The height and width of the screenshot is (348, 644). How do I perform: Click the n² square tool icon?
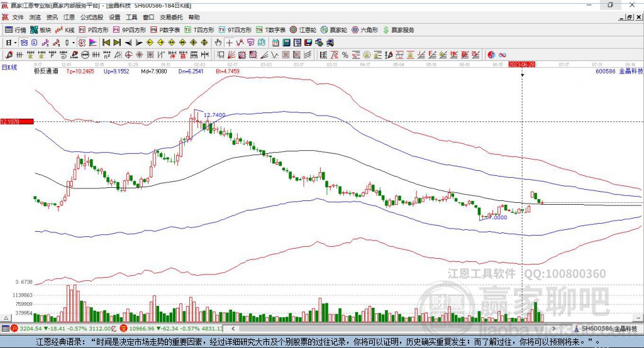tap(107, 55)
